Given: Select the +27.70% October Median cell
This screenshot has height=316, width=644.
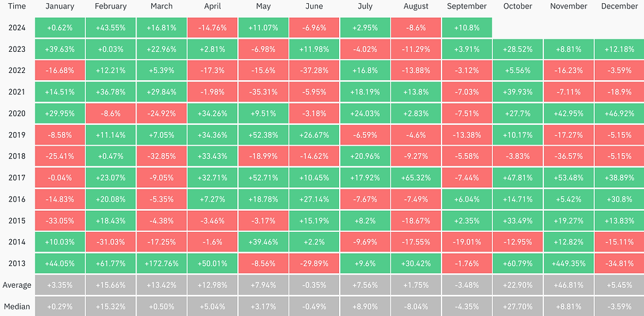Looking at the screenshot, I should [518, 306].
